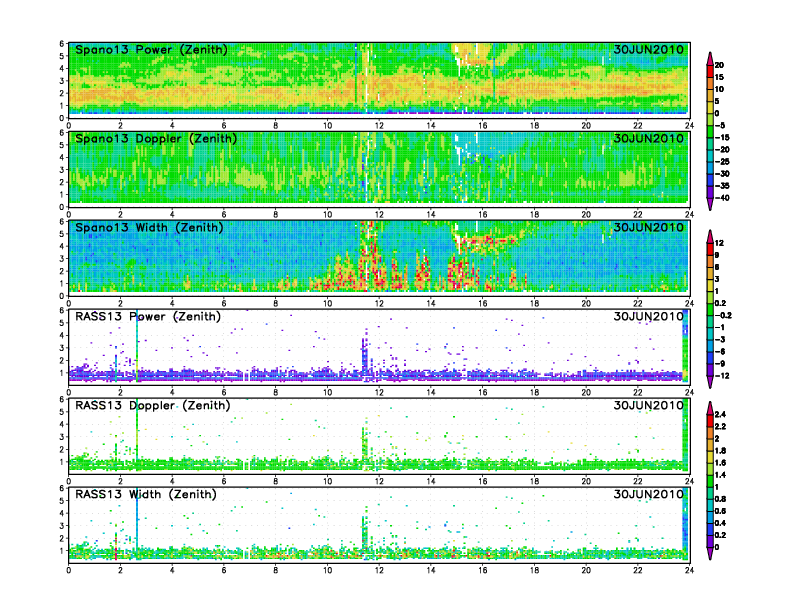Click hour 22 tick under the RASS13 Width panel
792x612 pixels.
[x=637, y=570]
